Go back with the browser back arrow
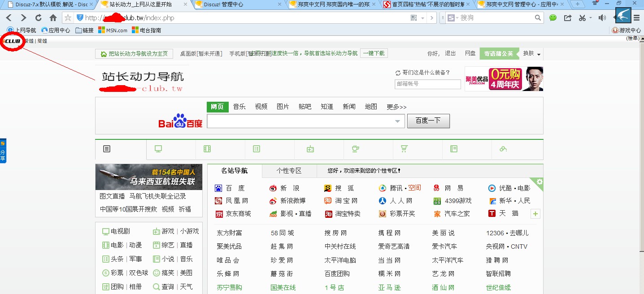The image size is (644, 294). pyautogui.click(x=9, y=18)
